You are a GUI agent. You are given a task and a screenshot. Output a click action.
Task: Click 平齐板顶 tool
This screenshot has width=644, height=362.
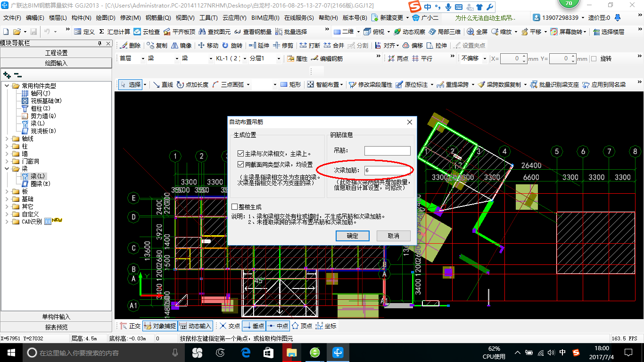click(179, 32)
